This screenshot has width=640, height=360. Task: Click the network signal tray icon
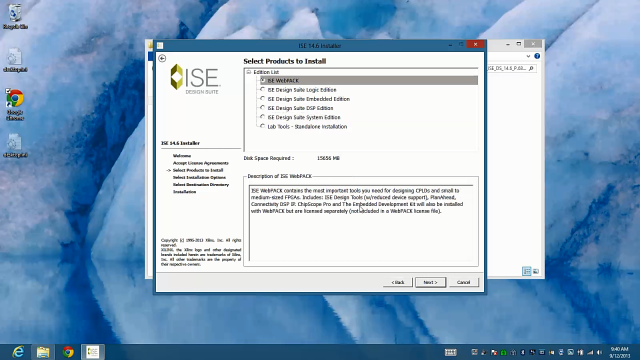coord(590,352)
